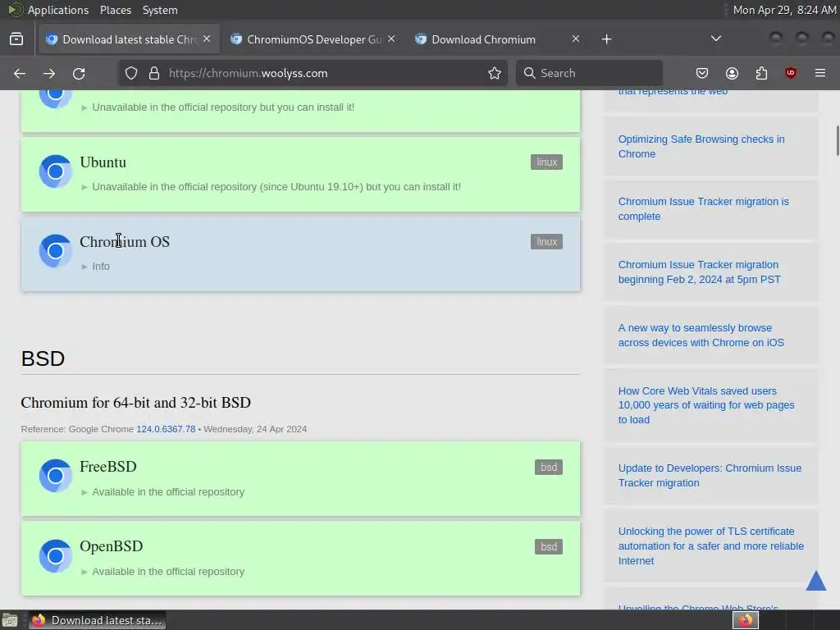Select Firefox window in the taskbar
The height and width of the screenshot is (630, 840).
[x=97, y=620]
